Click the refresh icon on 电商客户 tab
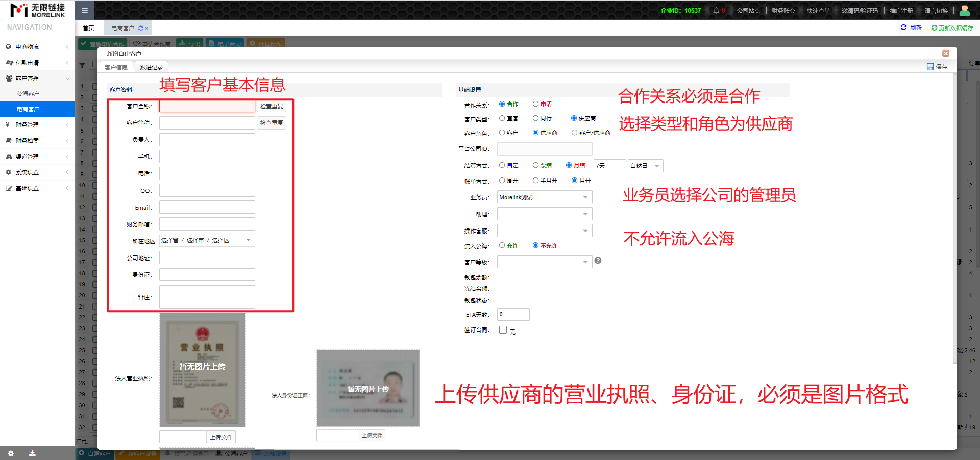Image resolution: width=980 pixels, height=460 pixels. coord(141,28)
